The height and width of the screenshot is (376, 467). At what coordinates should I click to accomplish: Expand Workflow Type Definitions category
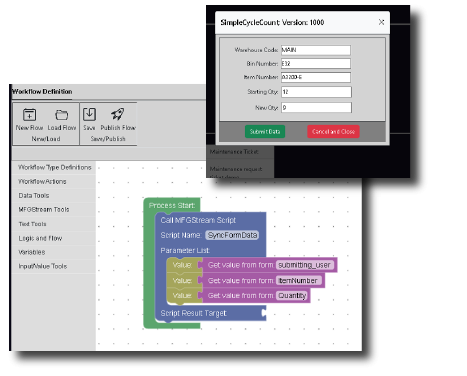click(x=54, y=167)
